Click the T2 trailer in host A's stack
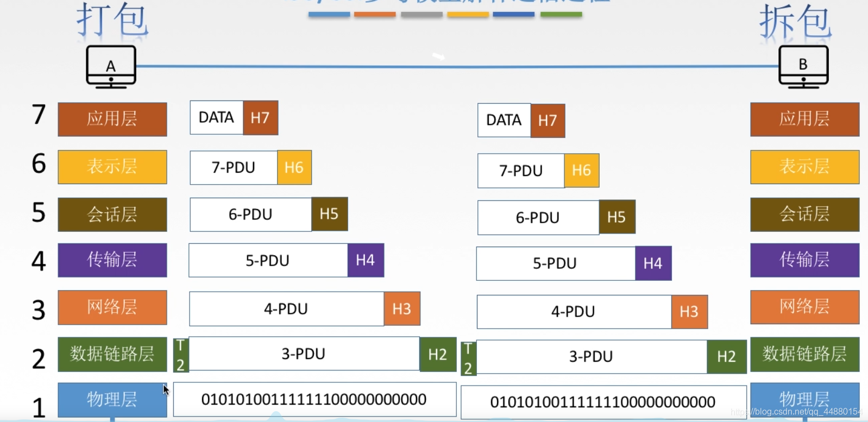Image resolution: width=868 pixels, height=422 pixels. pos(180,355)
